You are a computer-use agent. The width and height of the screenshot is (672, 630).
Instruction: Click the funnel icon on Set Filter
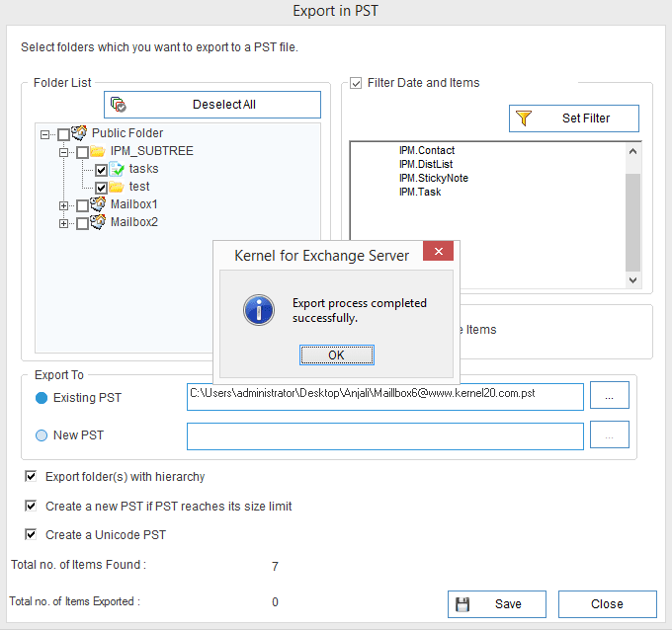click(524, 118)
